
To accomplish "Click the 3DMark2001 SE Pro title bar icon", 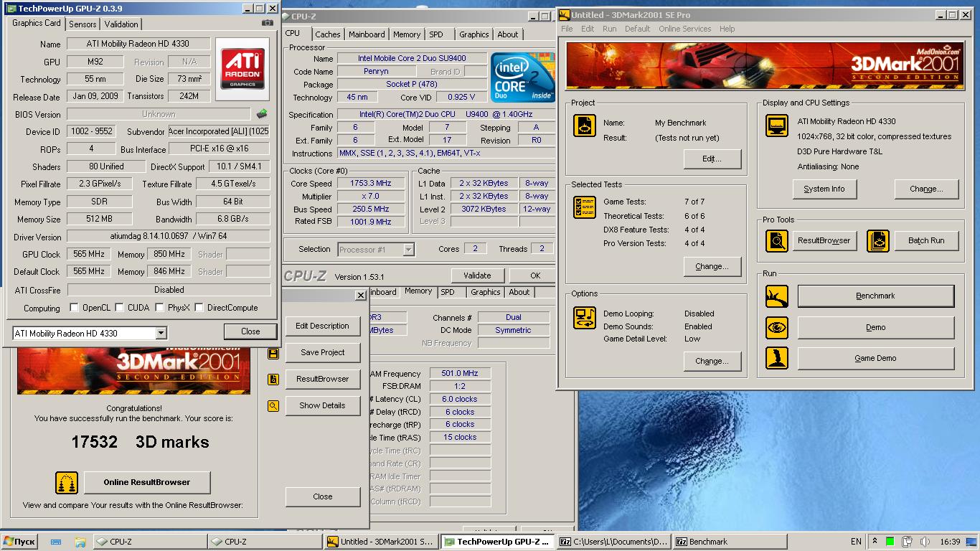I will [x=565, y=14].
